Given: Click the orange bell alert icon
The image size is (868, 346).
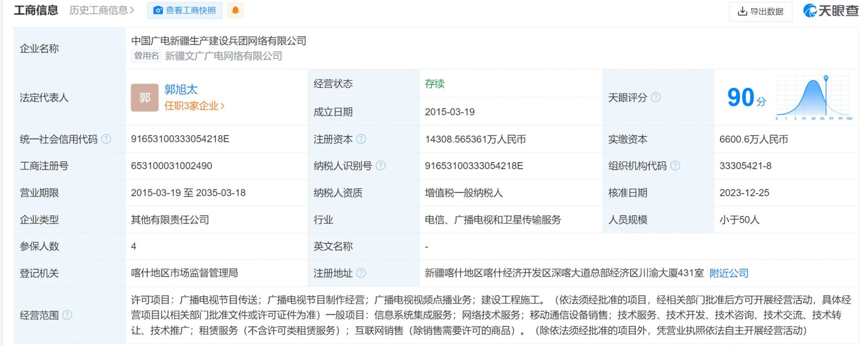Looking at the screenshot, I should pos(235,10).
